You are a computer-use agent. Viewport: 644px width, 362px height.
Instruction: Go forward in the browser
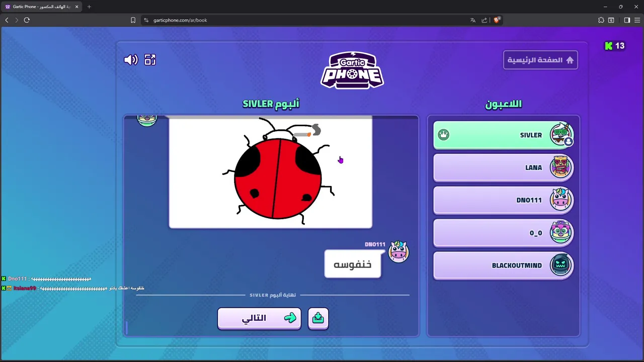(17, 20)
